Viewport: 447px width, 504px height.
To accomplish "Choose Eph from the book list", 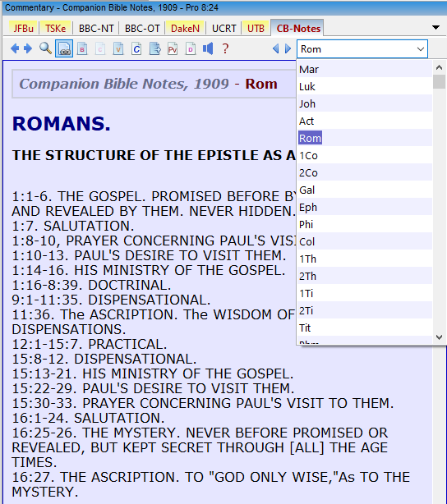I will tap(365, 208).
